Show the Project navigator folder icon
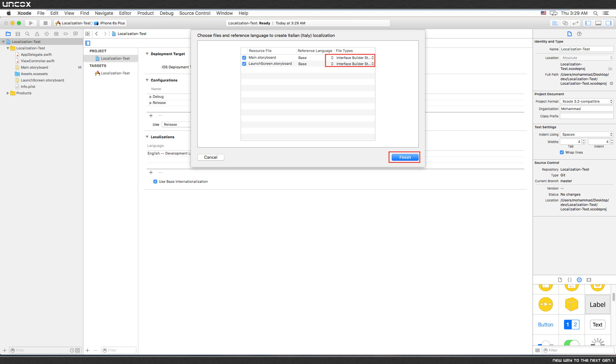This screenshot has width=616, height=364. [8, 34]
